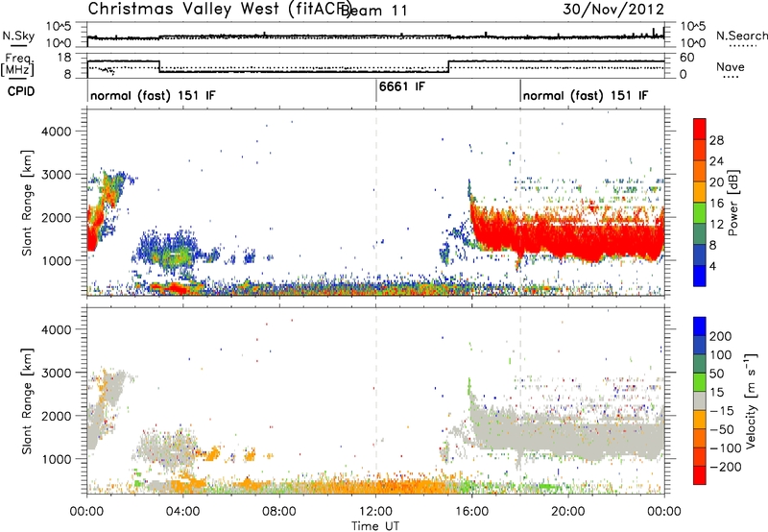This screenshot has height=532, width=768.
Task: Click the '1000' tick of the velocity panel
Action: 56,459
